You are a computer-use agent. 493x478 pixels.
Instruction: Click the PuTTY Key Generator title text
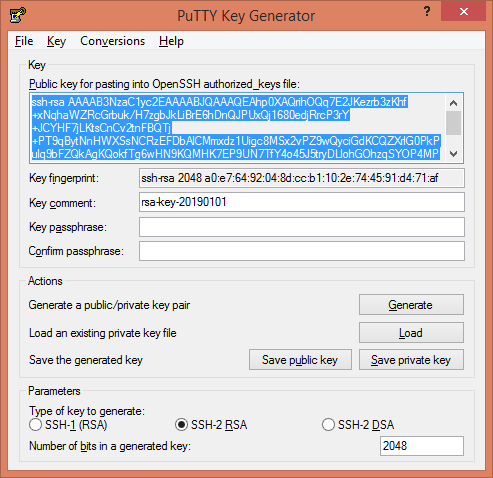[x=246, y=16]
